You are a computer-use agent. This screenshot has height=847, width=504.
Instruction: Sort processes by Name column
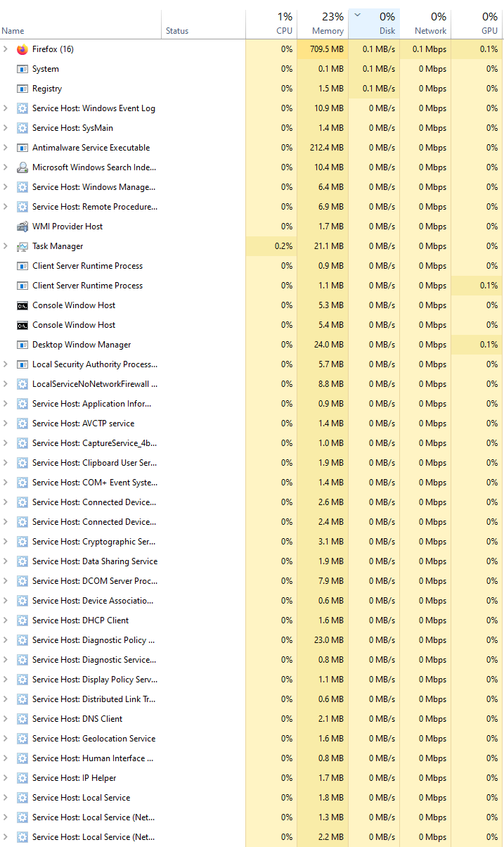pyautogui.click(x=81, y=24)
